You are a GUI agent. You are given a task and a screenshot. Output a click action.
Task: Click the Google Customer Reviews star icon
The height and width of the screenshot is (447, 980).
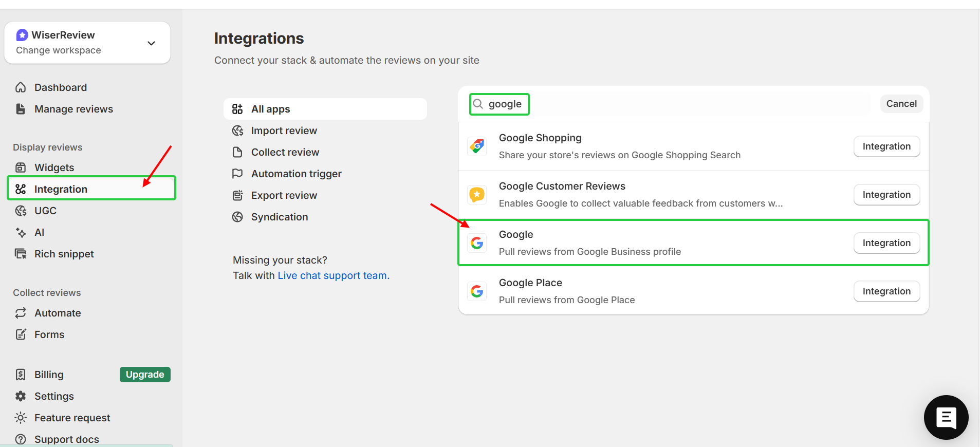477,195
